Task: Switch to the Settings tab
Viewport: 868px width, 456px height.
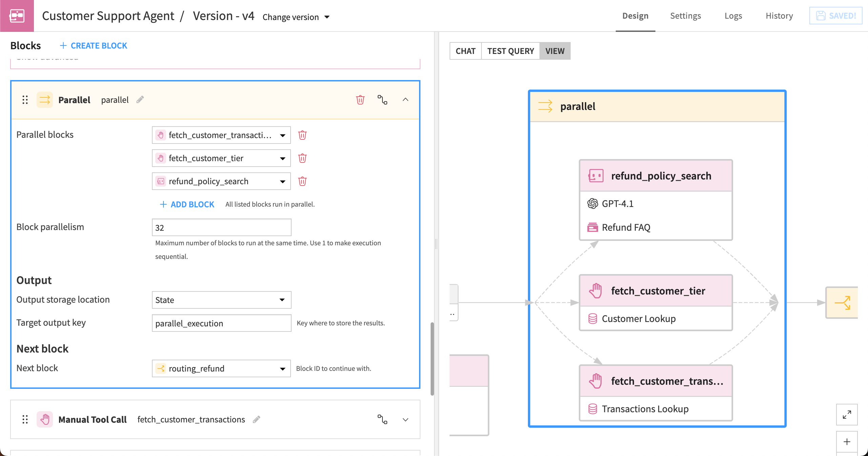Action: [685, 16]
